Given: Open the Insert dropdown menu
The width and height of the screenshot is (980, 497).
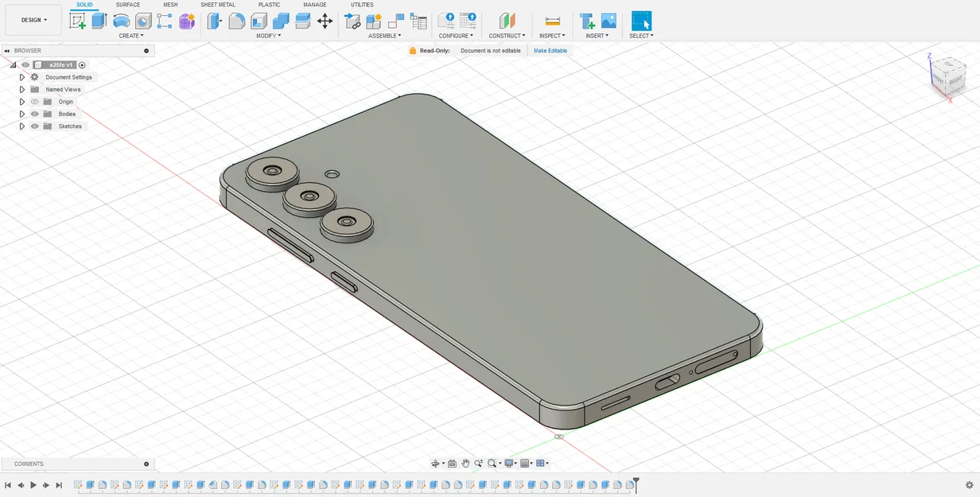Looking at the screenshot, I should click(597, 36).
